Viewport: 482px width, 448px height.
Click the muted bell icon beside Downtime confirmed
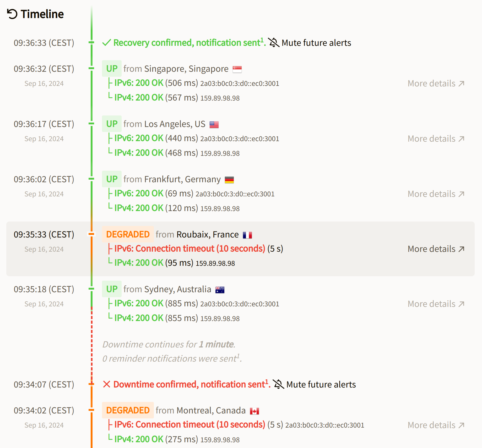[x=278, y=384]
